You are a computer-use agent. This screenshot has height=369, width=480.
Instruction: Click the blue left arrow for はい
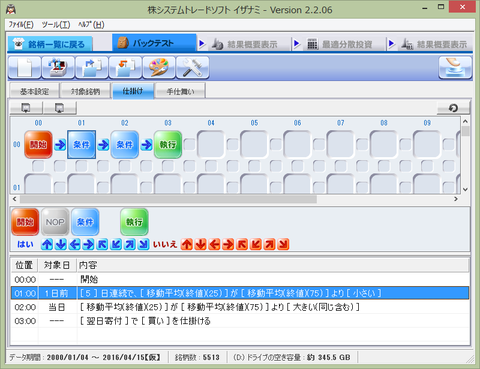75,244
